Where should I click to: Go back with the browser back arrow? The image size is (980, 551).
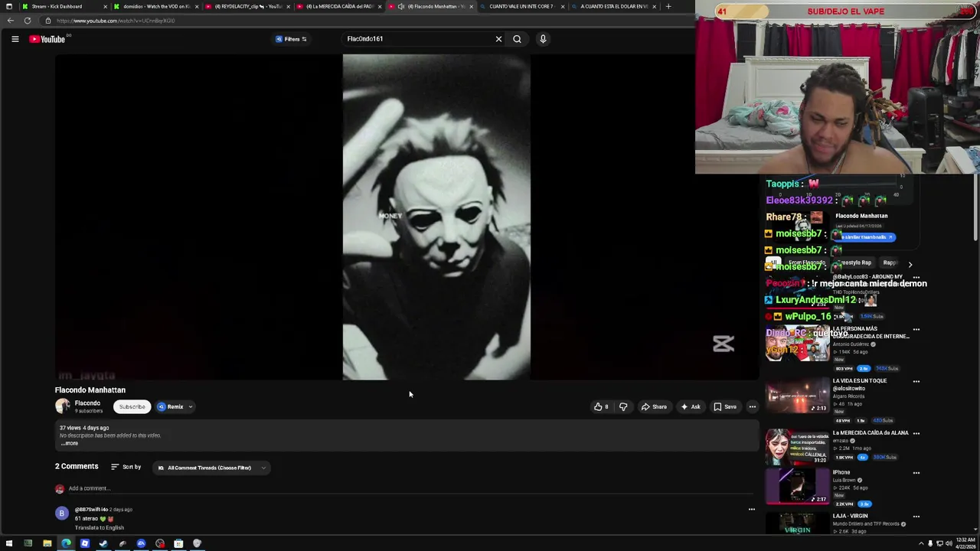pos(10,21)
